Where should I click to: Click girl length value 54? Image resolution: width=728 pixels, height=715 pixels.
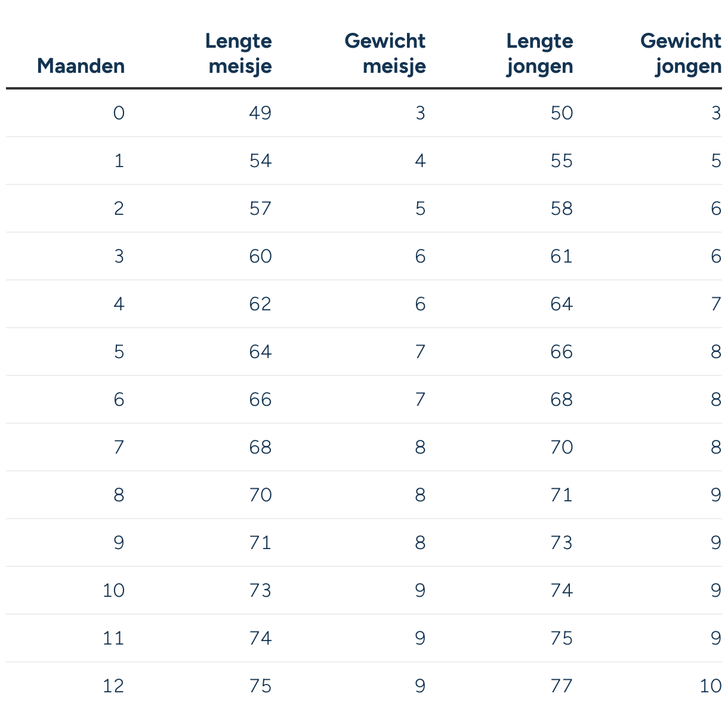click(x=260, y=161)
